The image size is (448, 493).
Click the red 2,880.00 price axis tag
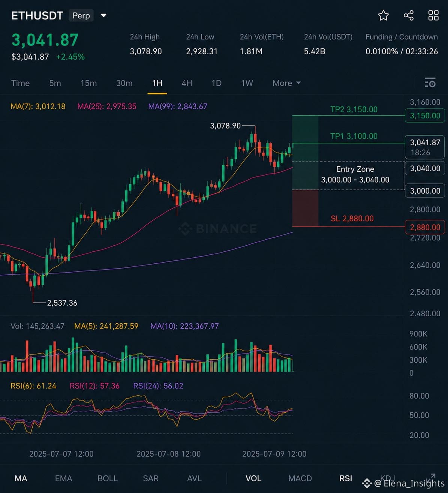point(425,227)
